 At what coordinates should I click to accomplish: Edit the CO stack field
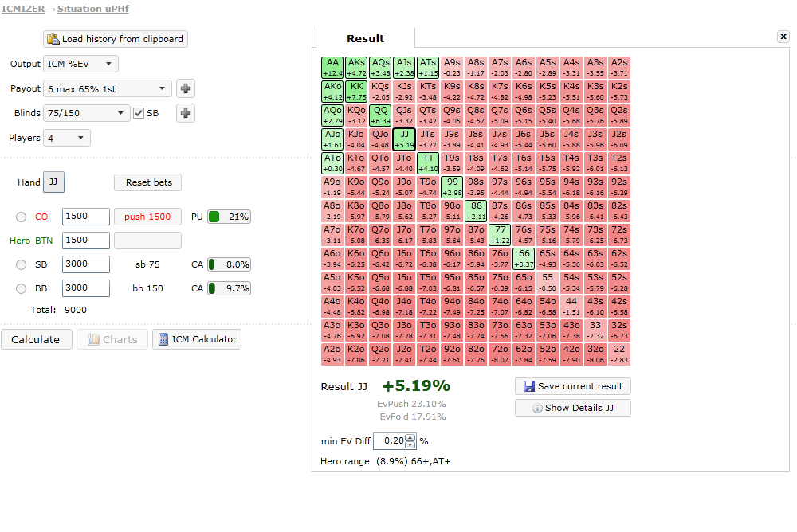tap(86, 217)
